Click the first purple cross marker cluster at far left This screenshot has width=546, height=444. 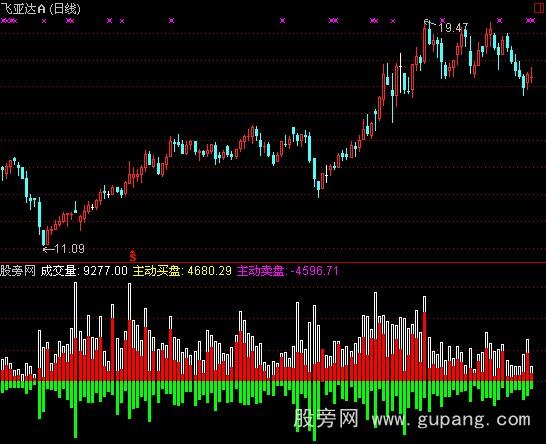[9, 21]
